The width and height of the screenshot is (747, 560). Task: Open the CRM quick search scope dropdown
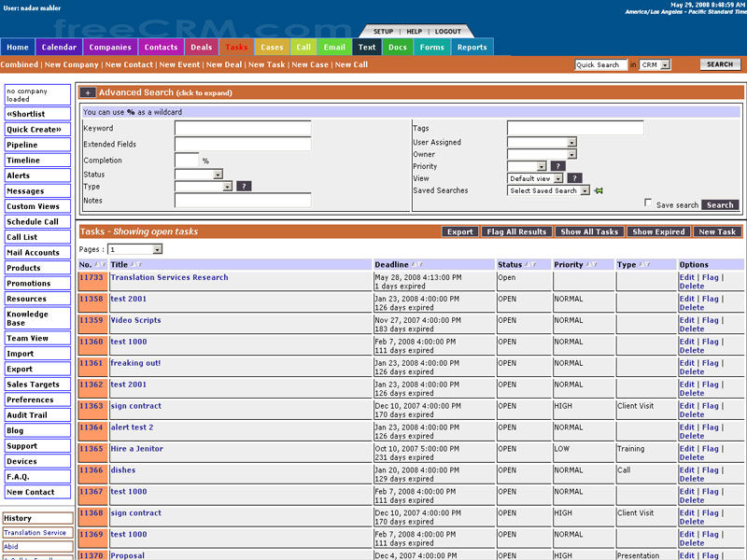655,64
